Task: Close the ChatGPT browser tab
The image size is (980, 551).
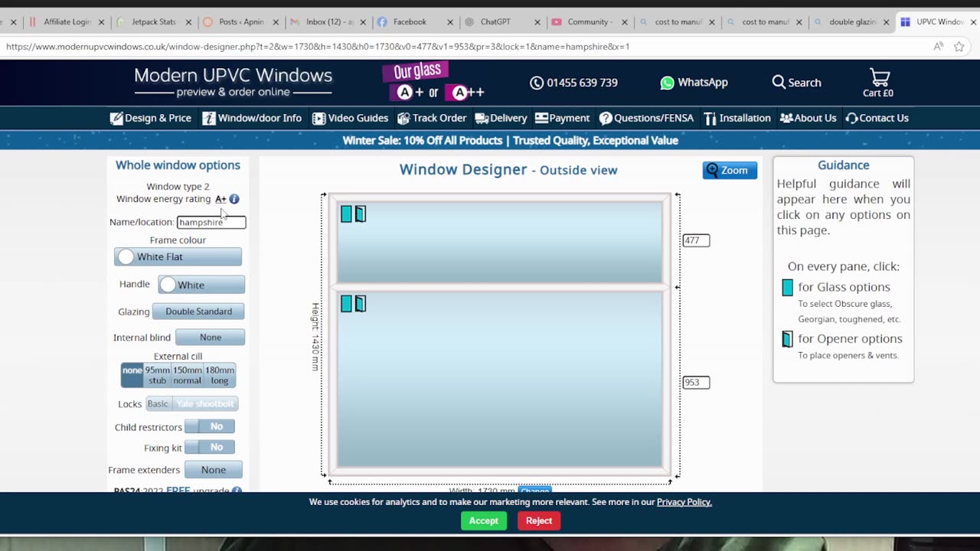Action: pyautogui.click(x=537, y=22)
